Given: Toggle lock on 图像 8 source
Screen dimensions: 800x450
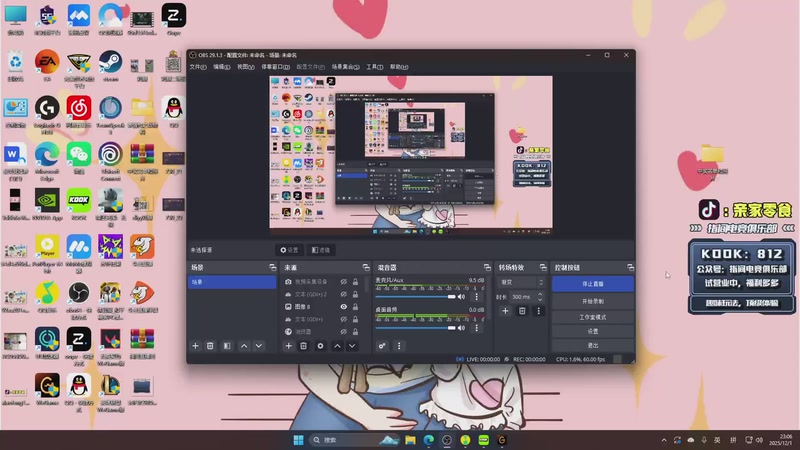Looking at the screenshot, I should 355,307.
